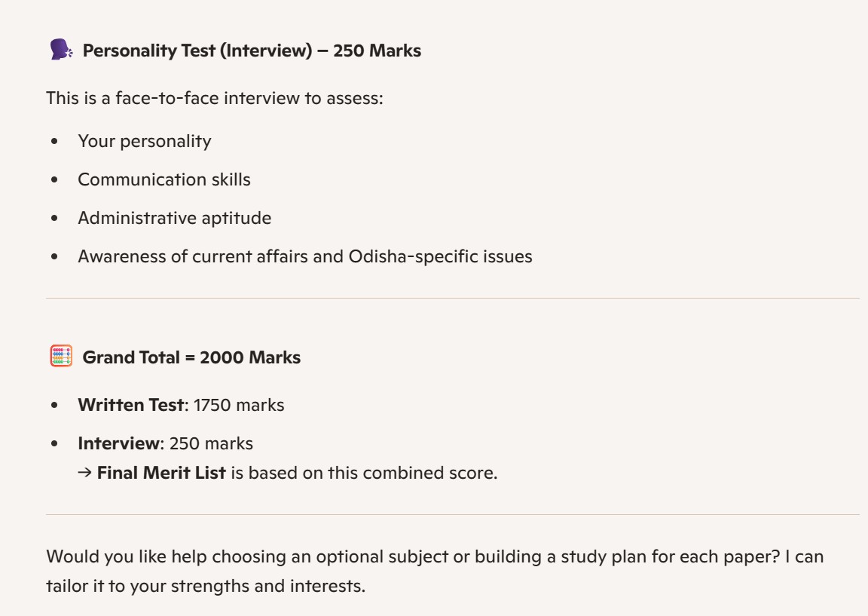This screenshot has width=868, height=616.
Task: Click the bold 'Interview' label in totals
Action: [119, 443]
